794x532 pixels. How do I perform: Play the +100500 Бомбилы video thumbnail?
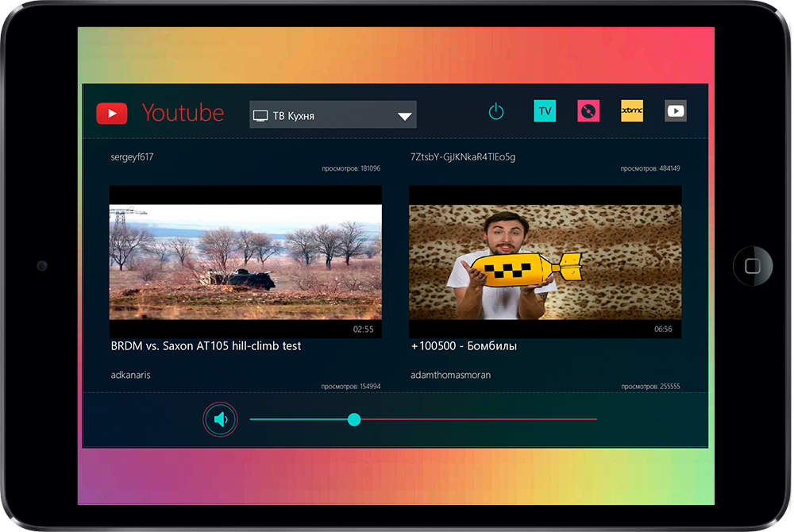(x=545, y=261)
